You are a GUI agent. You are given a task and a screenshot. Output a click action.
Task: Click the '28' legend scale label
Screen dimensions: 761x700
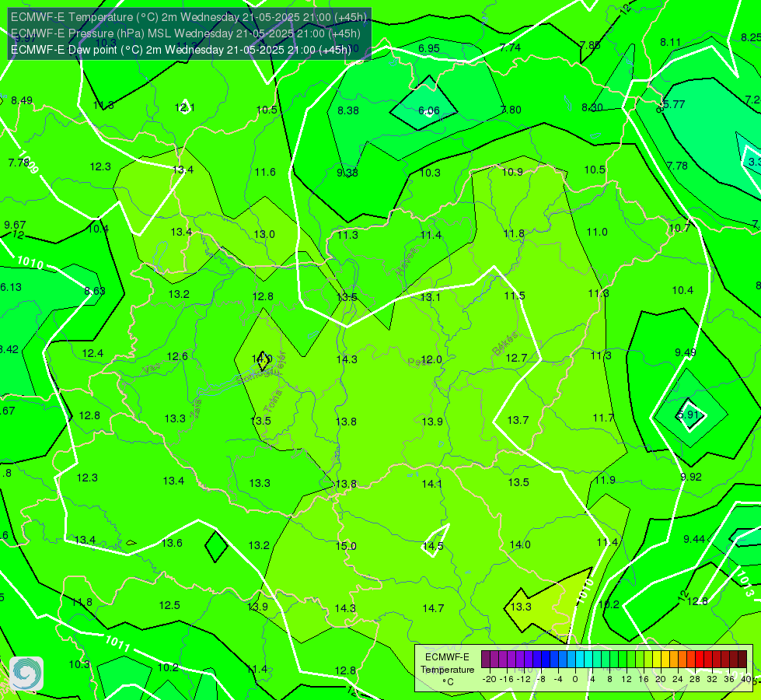click(695, 679)
